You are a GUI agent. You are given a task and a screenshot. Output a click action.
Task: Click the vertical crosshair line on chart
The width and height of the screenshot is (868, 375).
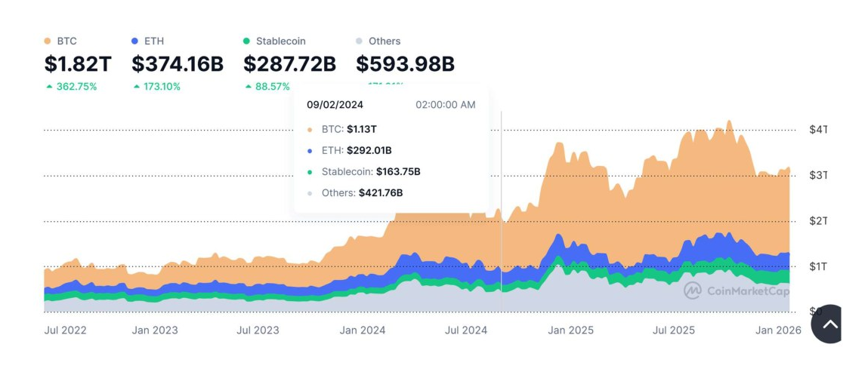click(502, 211)
